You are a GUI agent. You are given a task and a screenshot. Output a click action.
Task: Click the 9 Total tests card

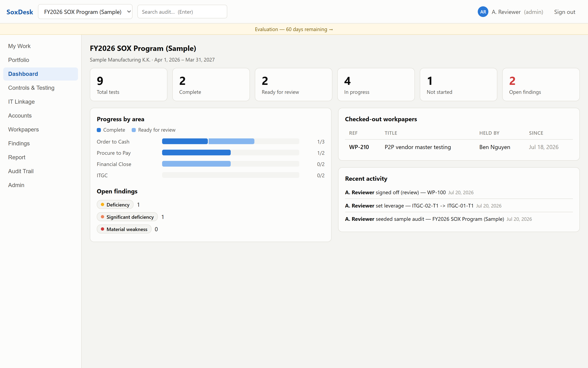[129, 84]
